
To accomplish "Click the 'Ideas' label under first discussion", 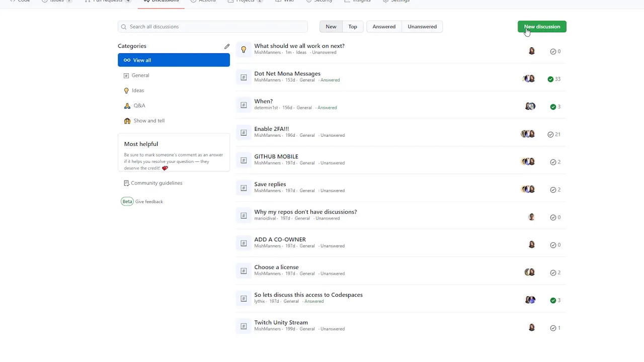I will coord(301,52).
